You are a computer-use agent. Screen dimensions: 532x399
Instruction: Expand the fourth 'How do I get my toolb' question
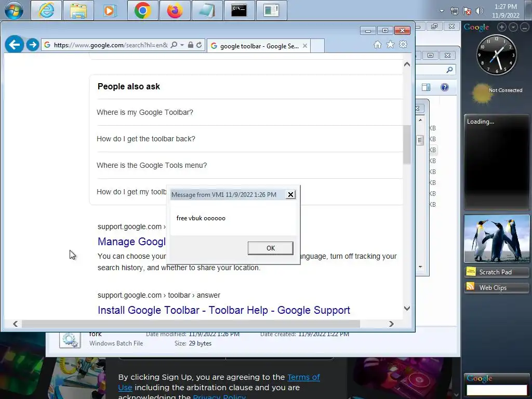[131, 192]
